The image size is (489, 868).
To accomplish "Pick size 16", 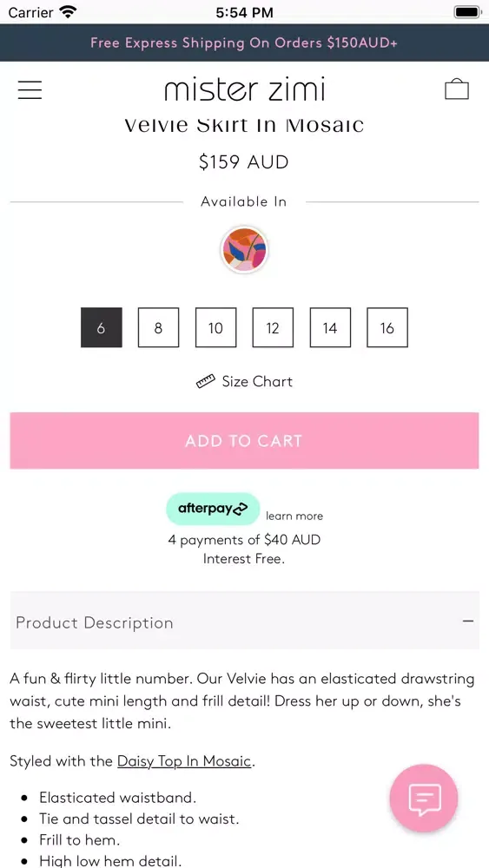I will point(387,328).
